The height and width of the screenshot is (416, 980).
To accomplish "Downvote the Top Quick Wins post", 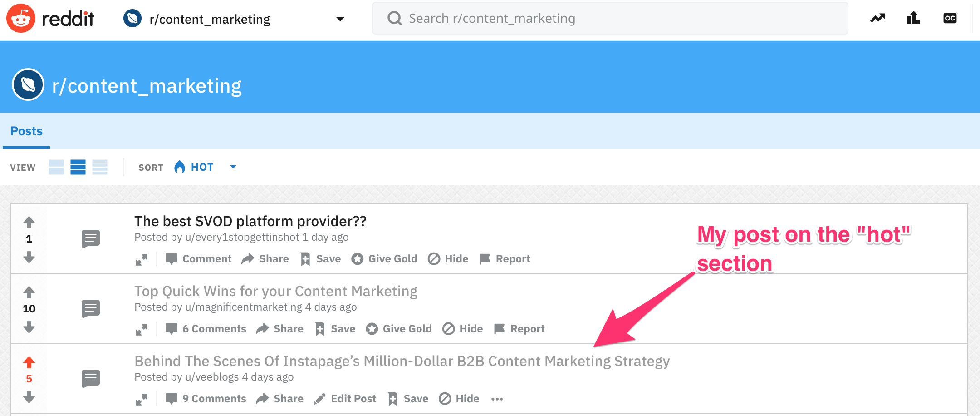I will [29, 327].
